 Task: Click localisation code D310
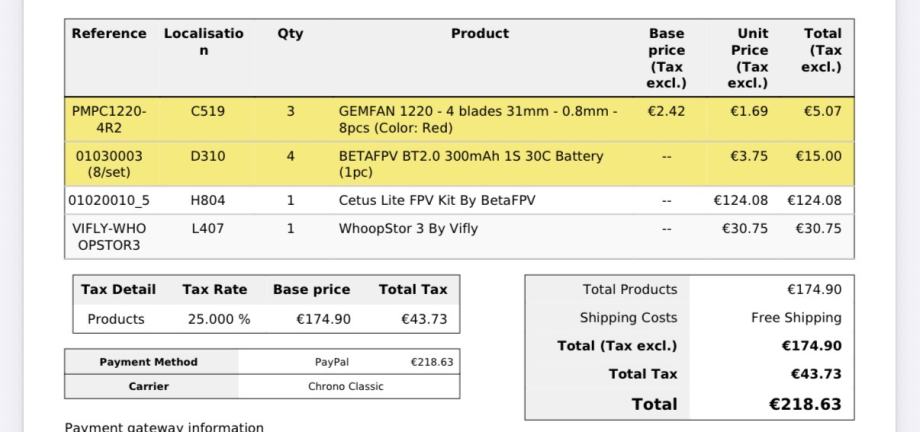tap(208, 156)
